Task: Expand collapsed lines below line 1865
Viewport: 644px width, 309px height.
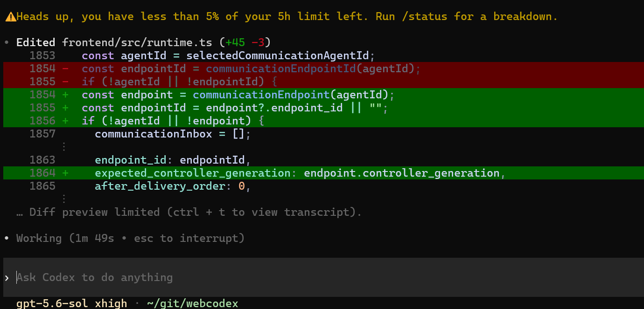Action: [64, 199]
